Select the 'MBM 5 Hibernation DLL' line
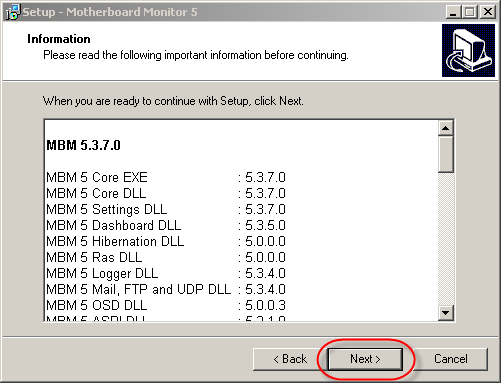Screen dimensions: 501x383 (166, 241)
